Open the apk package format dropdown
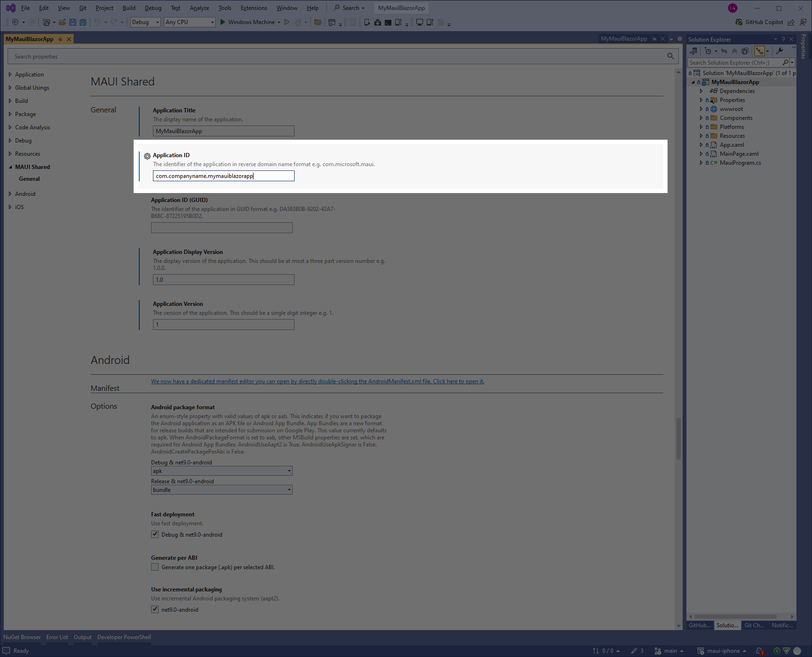The image size is (812, 657). pyautogui.click(x=222, y=471)
